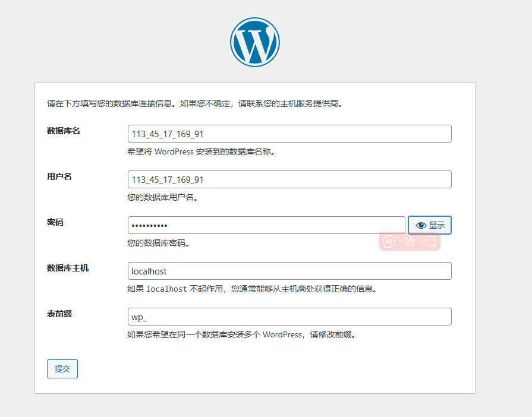Click the 用户名 label
Screen dimensions: 532x417
[59, 176]
